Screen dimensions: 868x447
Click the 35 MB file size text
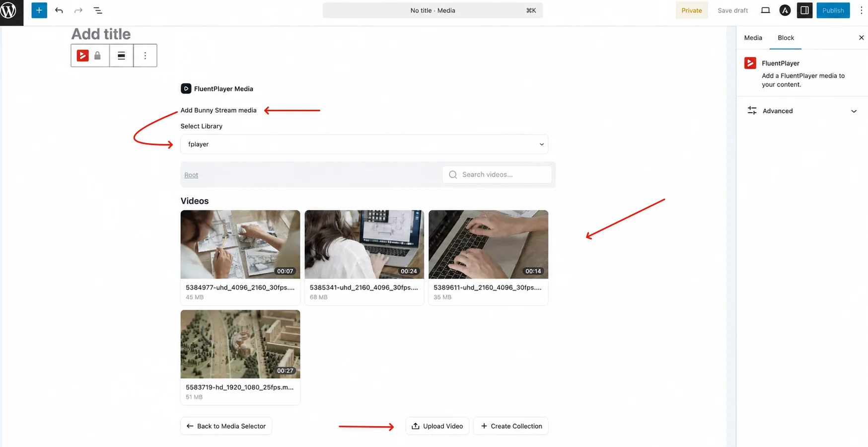tap(442, 297)
